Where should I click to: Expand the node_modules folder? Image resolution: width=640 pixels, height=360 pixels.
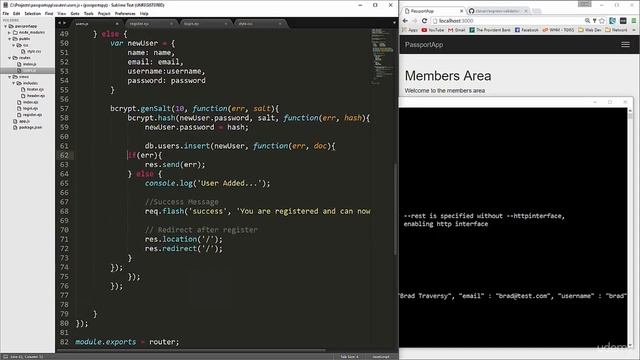pyautogui.click(x=9, y=32)
